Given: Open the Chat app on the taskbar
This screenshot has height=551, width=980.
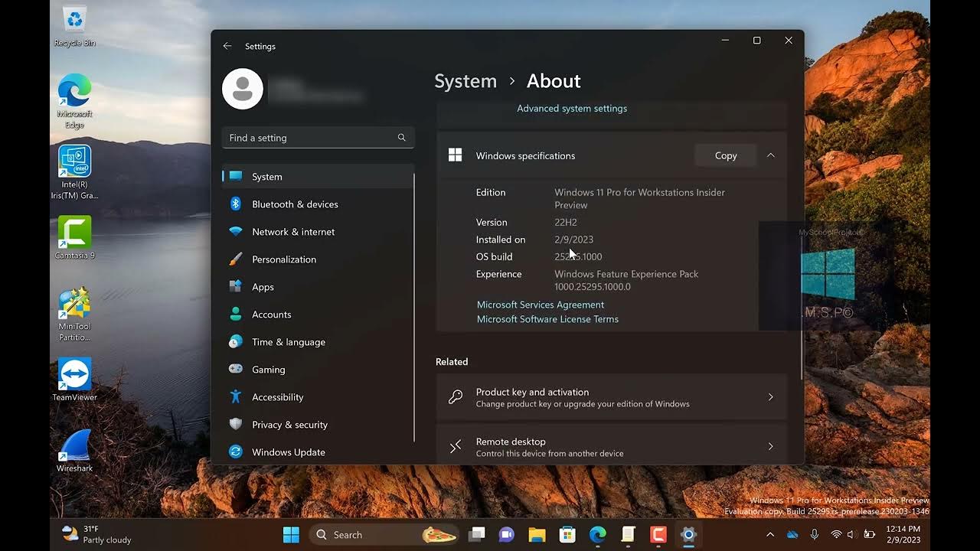Looking at the screenshot, I should click(507, 535).
